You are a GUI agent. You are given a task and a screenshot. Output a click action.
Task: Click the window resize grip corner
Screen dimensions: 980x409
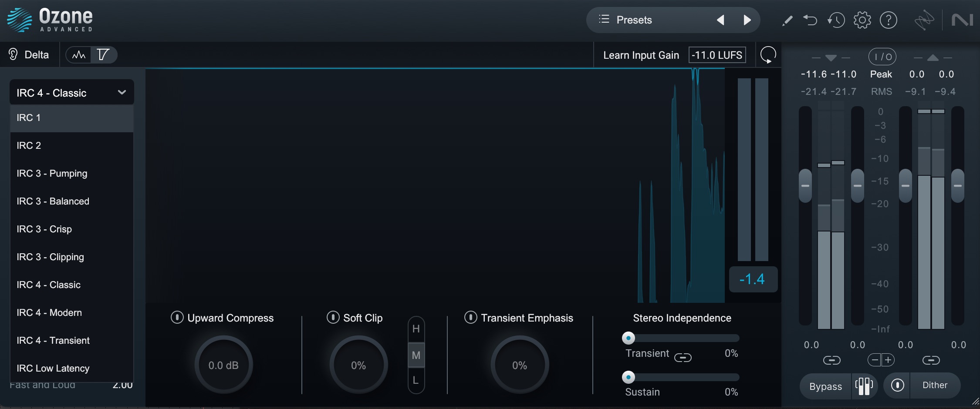tap(975, 401)
